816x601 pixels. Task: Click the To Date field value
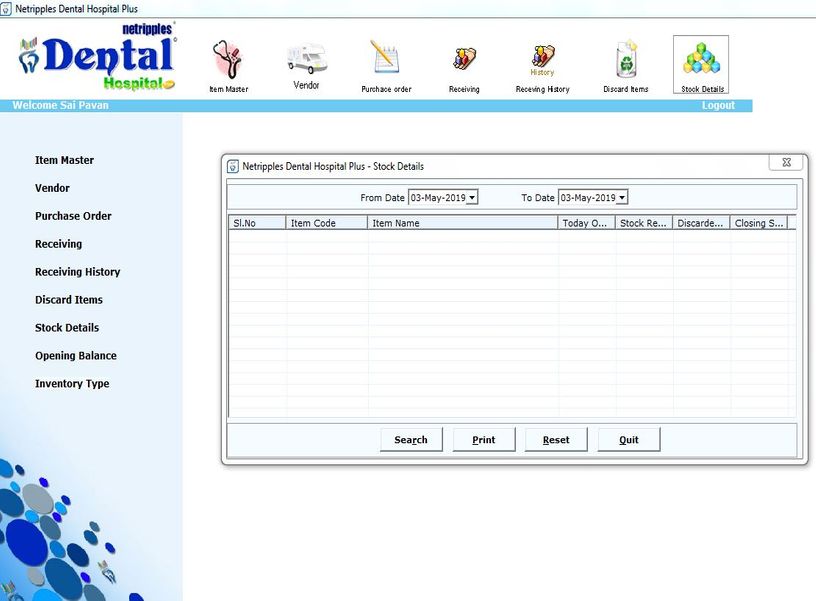[588, 198]
